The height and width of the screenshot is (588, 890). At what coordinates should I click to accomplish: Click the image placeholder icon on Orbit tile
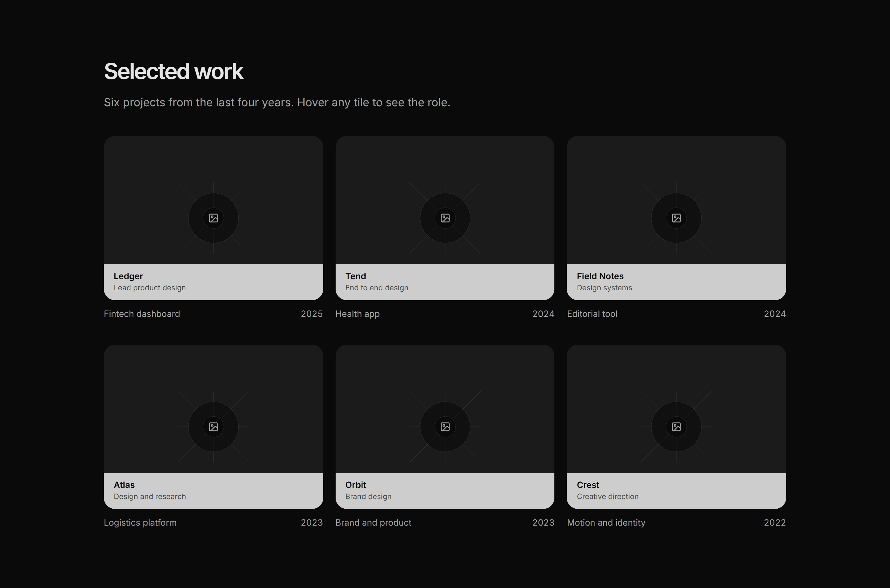click(x=445, y=427)
